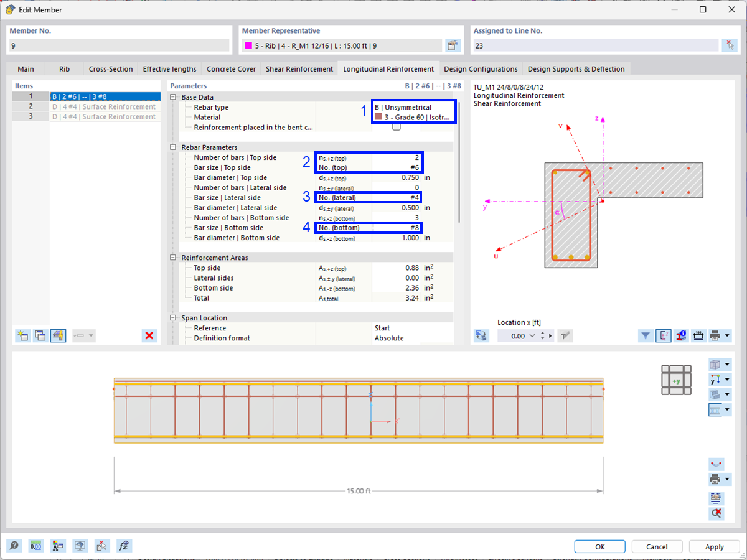
Task: Activate the filter in the cross-section preview
Action: coord(646,335)
